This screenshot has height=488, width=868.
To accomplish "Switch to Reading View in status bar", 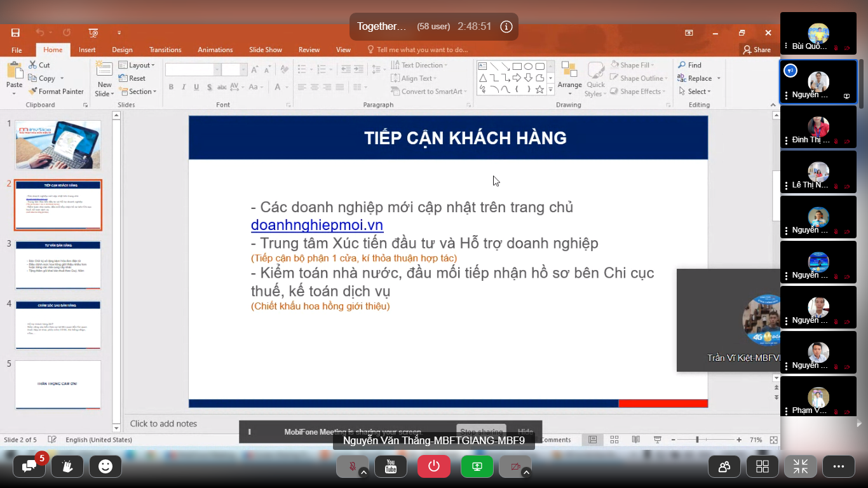I will click(x=636, y=440).
